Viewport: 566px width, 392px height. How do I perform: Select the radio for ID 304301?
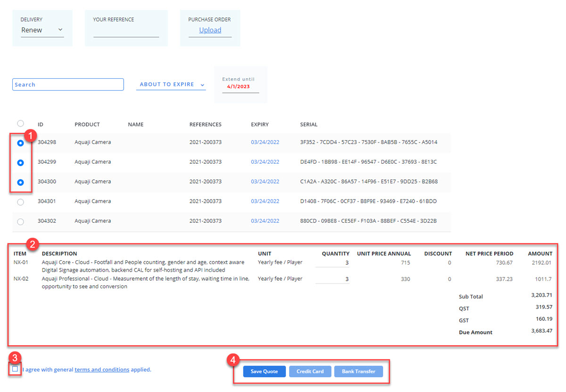pos(20,202)
